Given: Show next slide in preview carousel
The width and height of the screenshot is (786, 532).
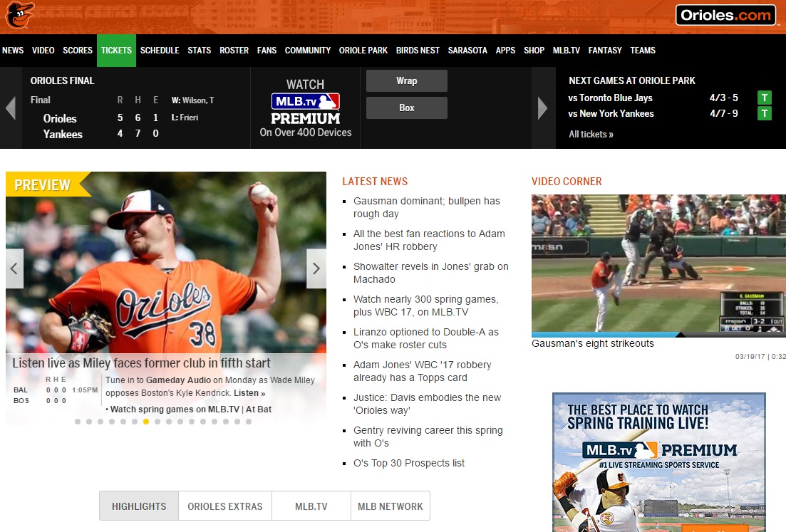Looking at the screenshot, I should 316,268.
